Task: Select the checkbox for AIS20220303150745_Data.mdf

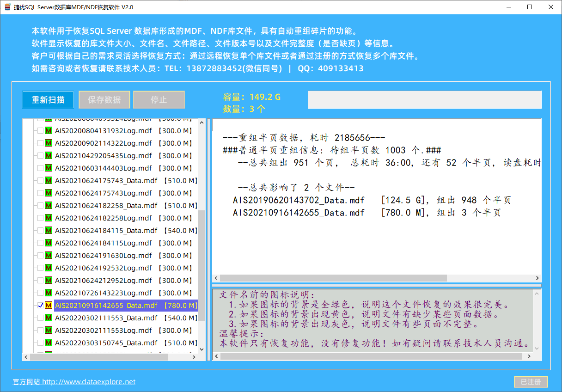Action: point(40,343)
